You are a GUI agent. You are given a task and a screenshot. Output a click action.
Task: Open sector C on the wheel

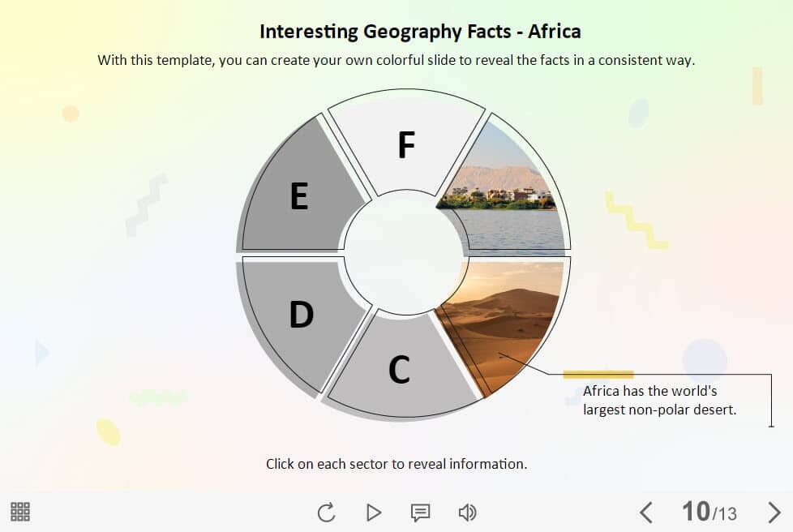tap(399, 369)
